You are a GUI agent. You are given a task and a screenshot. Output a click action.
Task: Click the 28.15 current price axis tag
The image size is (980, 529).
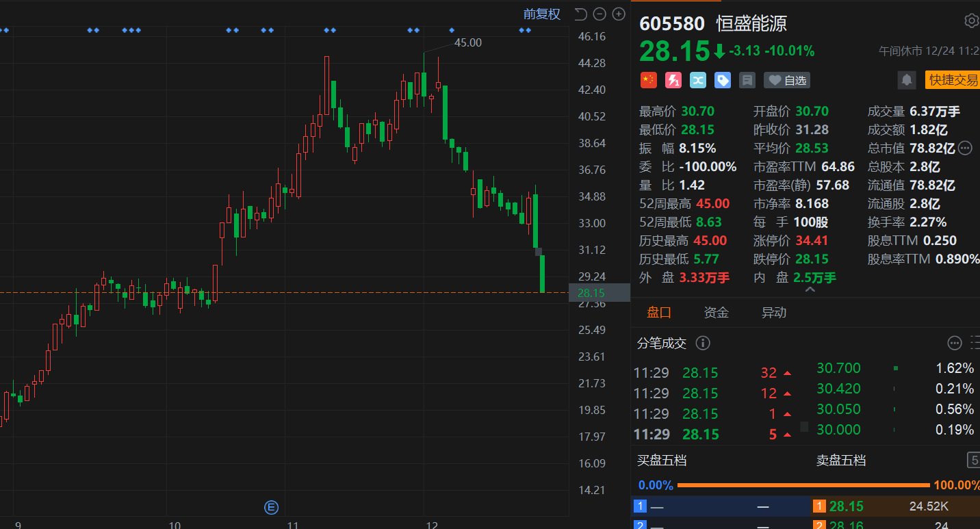598,293
